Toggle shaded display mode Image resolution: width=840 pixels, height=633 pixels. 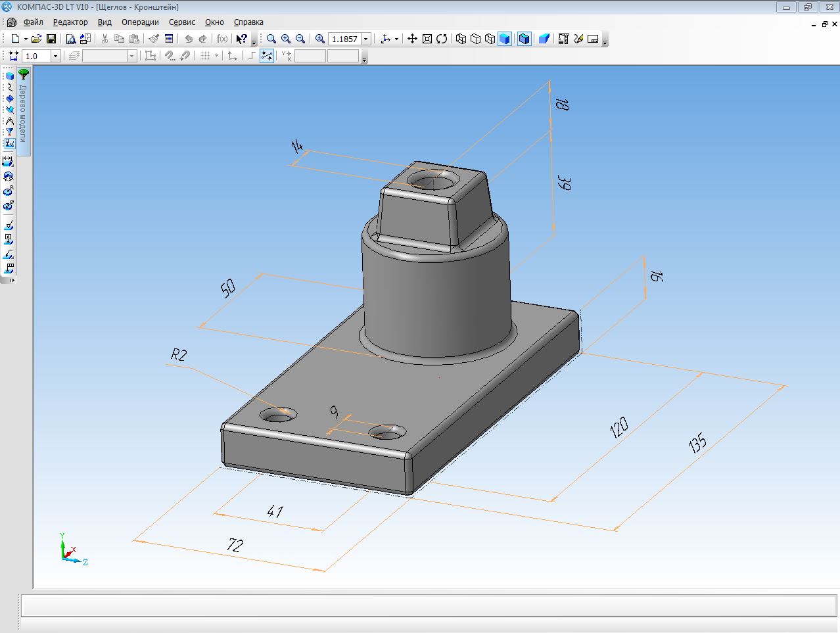505,39
